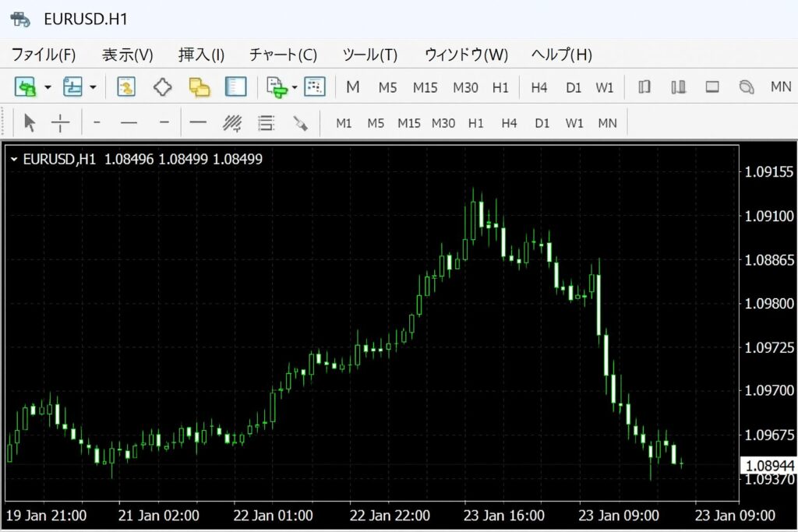The height and width of the screenshot is (532, 798).
Task: Switch the chart to bar display
Action: pos(645,87)
